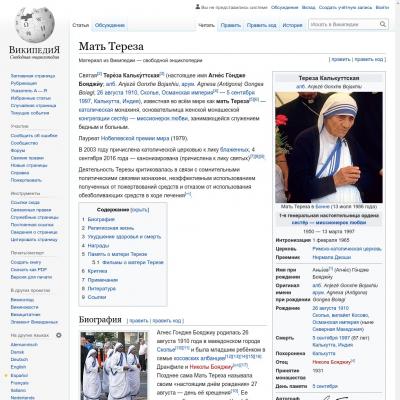Image resolution: width=400 pixels, height=400 pixels.
Task: Click the Wikipedia search input field
Action: click(x=344, y=24)
